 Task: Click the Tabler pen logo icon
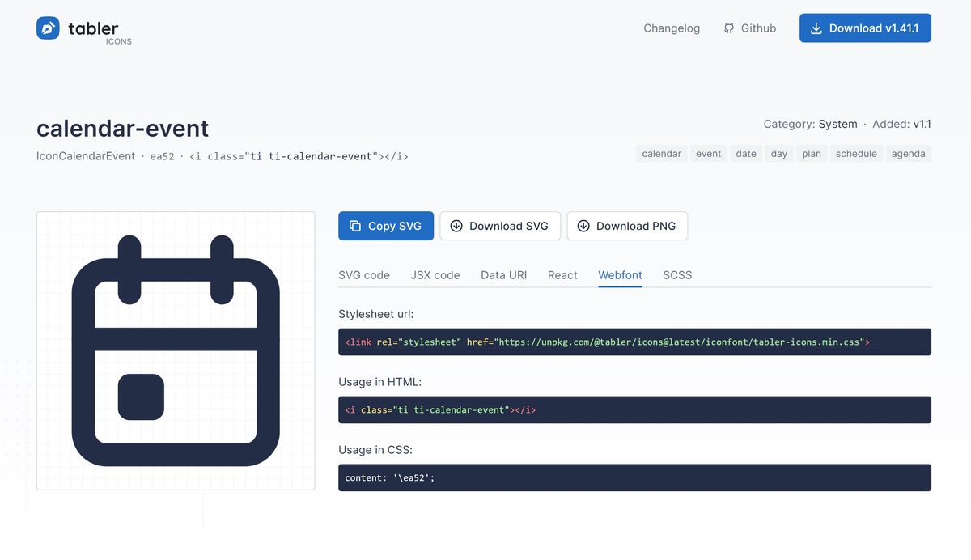point(48,28)
